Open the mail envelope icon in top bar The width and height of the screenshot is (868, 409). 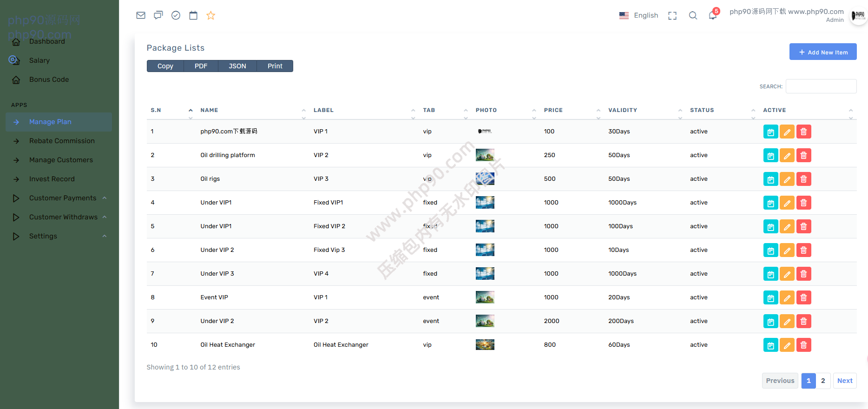141,15
